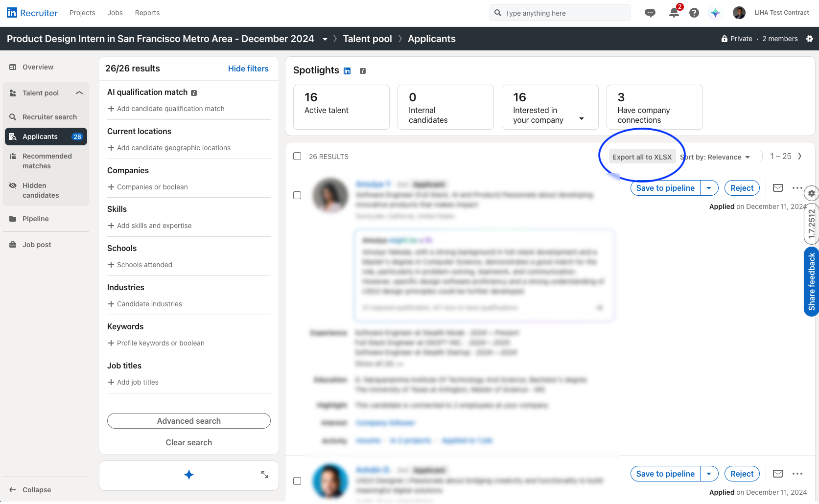The image size is (819, 504).
Task: Collapse the Talent pool section
Action: (79, 93)
